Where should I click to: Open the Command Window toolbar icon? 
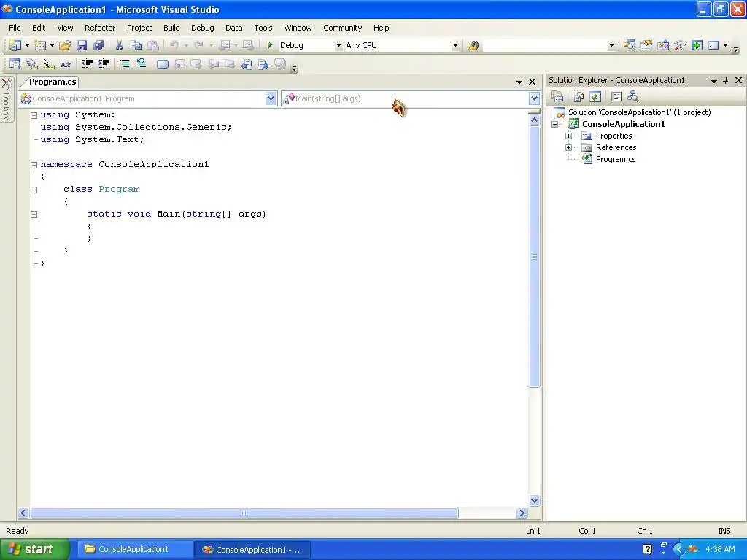point(713,46)
